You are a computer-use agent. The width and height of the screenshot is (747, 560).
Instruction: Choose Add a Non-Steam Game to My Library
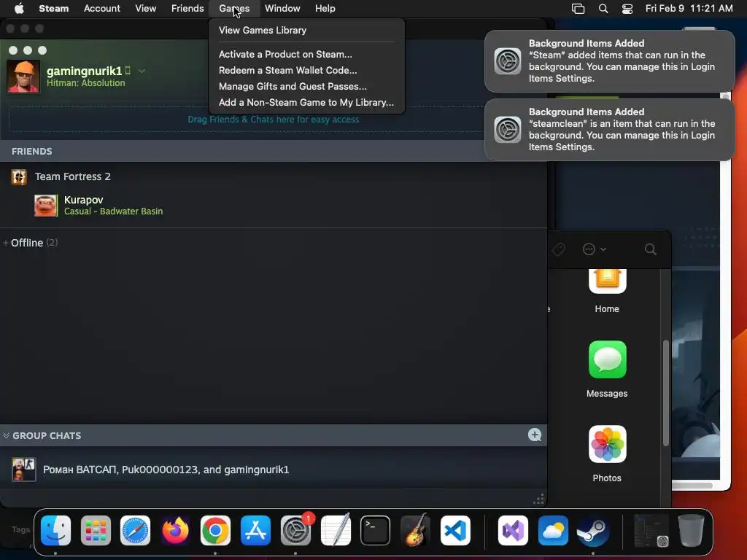[x=307, y=102]
